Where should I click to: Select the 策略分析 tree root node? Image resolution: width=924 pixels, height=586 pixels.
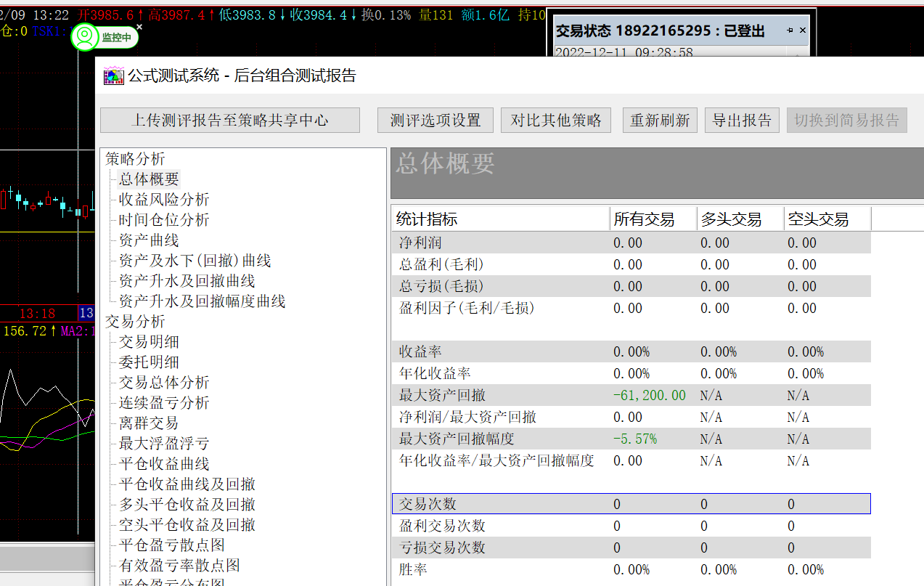click(x=135, y=159)
